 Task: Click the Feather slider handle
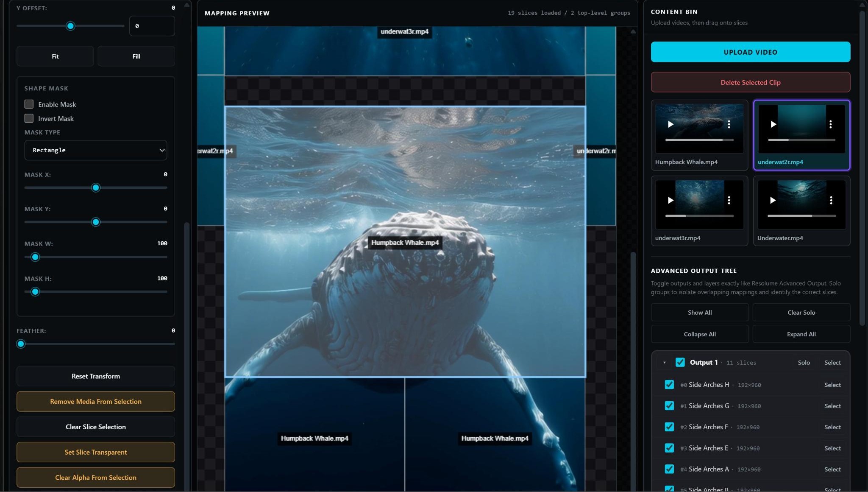click(21, 344)
